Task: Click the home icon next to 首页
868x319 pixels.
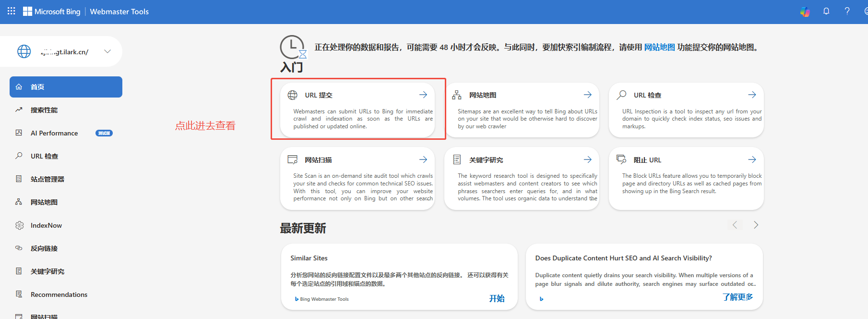Action: tap(19, 87)
